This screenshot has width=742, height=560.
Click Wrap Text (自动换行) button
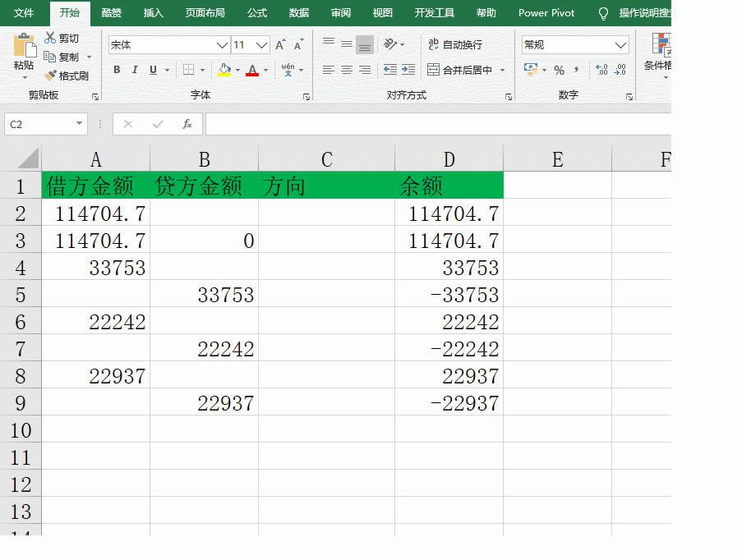pos(454,44)
